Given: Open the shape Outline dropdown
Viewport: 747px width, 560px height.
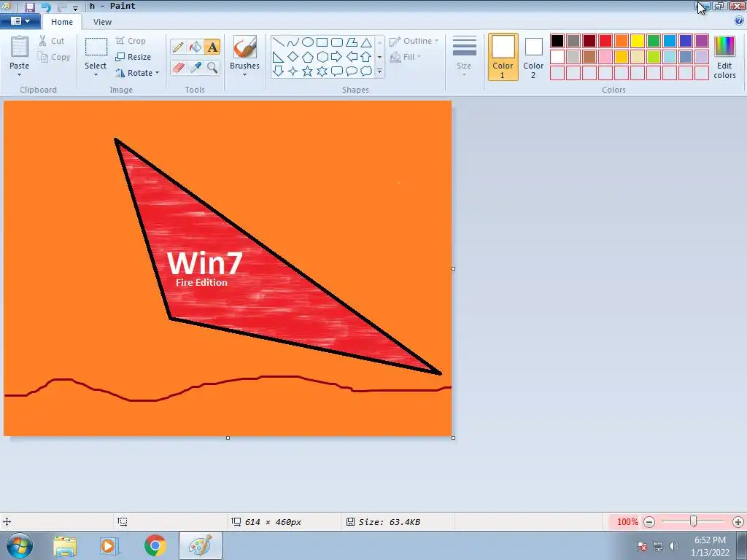Looking at the screenshot, I should coord(414,42).
